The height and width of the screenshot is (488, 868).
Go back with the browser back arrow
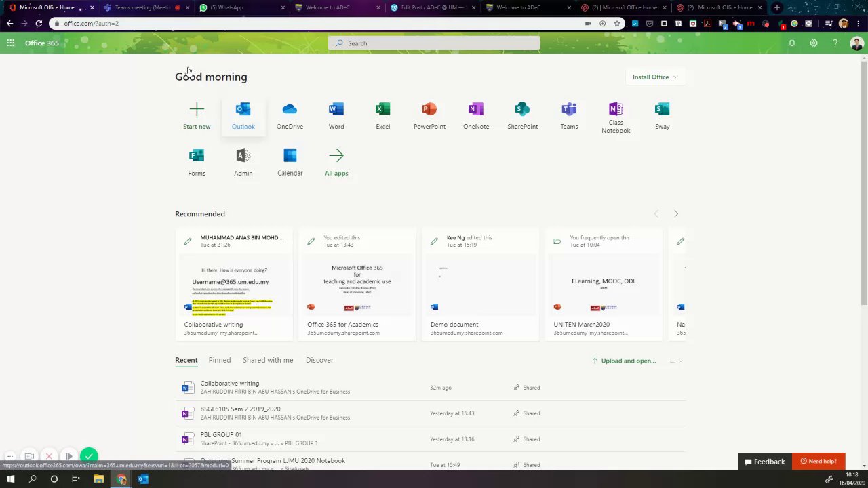coord(9,23)
